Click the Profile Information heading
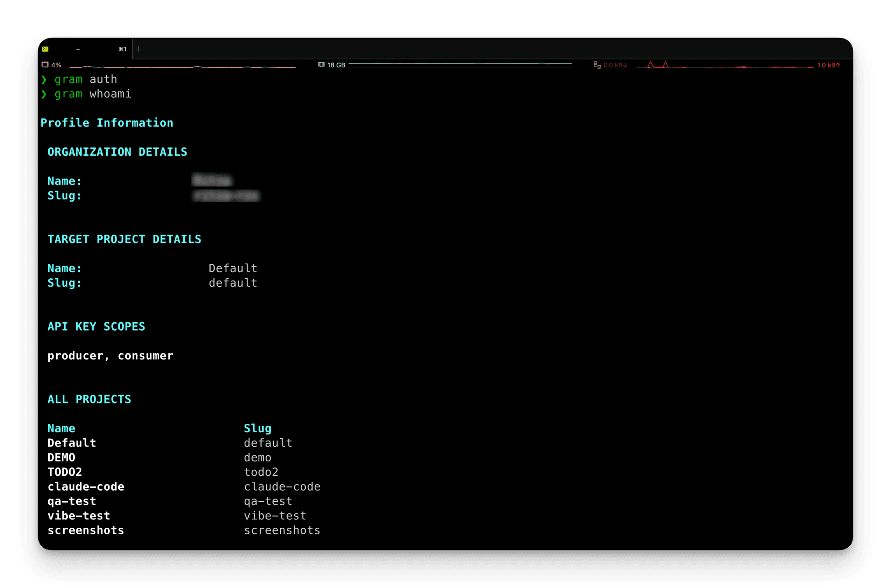 [x=107, y=122]
